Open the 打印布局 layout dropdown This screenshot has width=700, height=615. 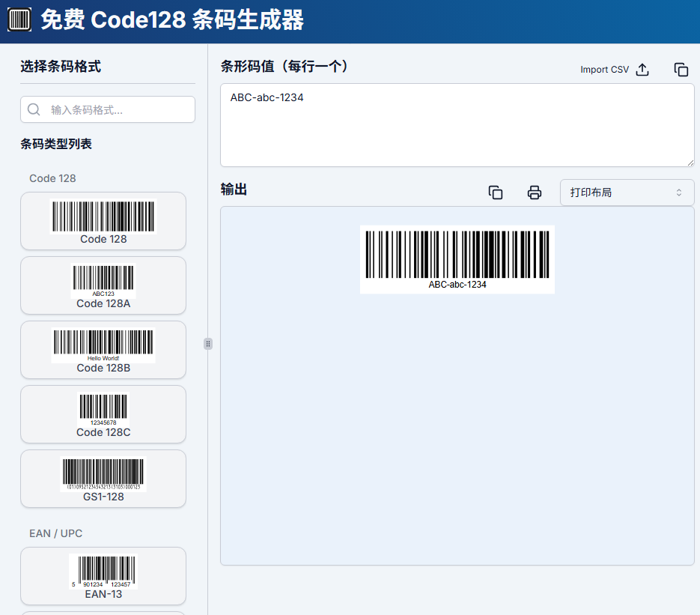click(x=627, y=193)
